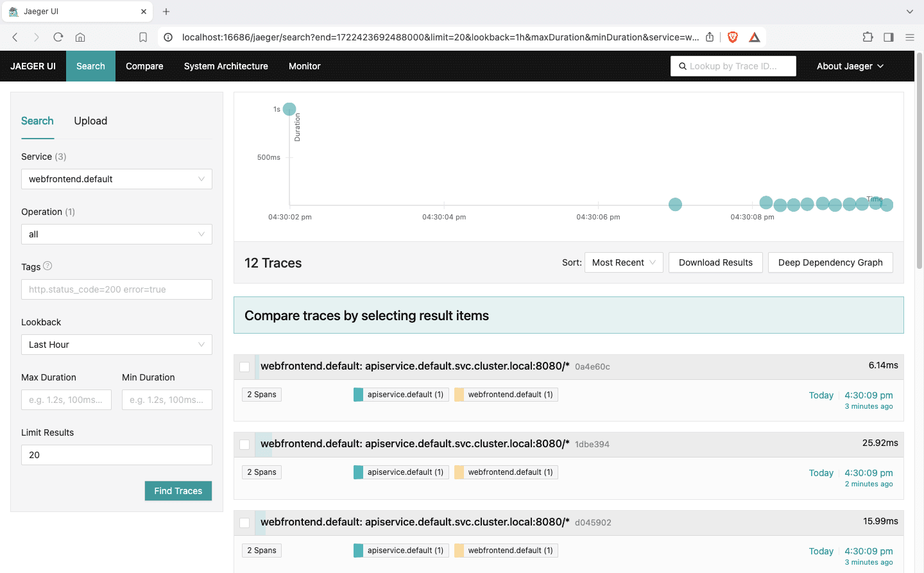Screen dimensions: 924x573
Task: Tick the checkbox for trace d045902
Action: point(244,523)
